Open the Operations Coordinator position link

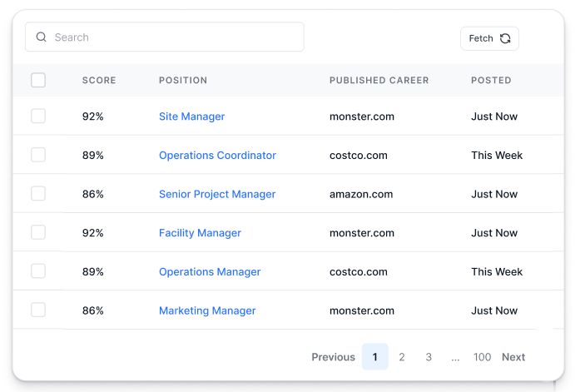pos(217,156)
